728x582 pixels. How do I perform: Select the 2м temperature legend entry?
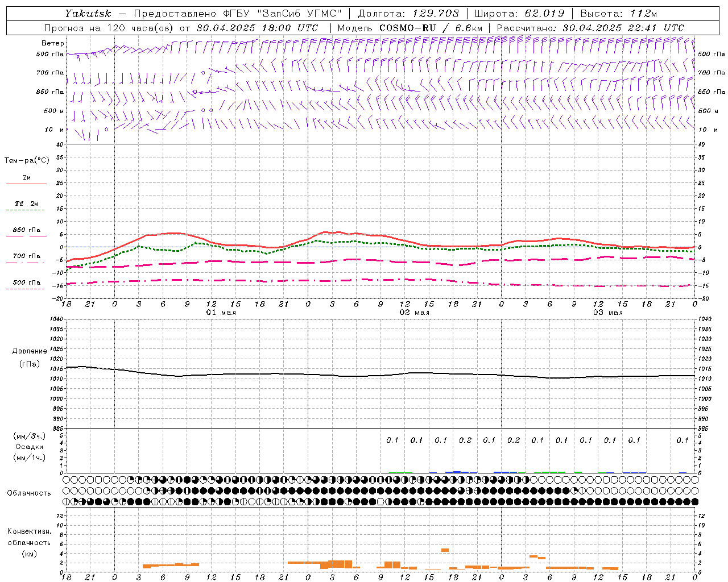point(27,178)
